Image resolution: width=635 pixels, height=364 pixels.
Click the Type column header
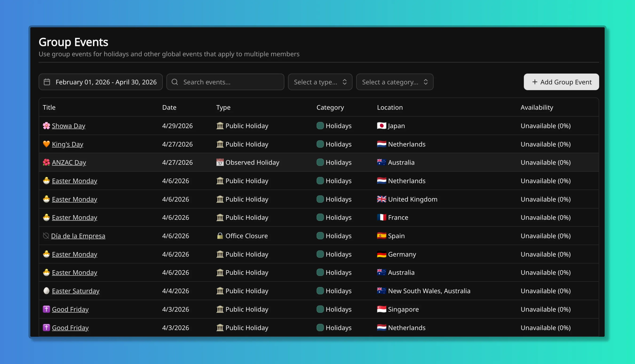coord(223,107)
